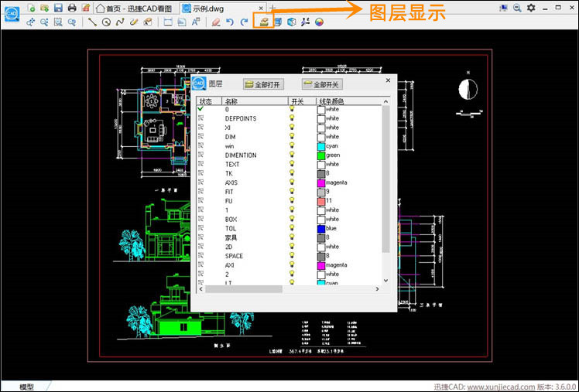The image size is (579, 392).
Task: Select layer row XI
Action: [x=289, y=128]
